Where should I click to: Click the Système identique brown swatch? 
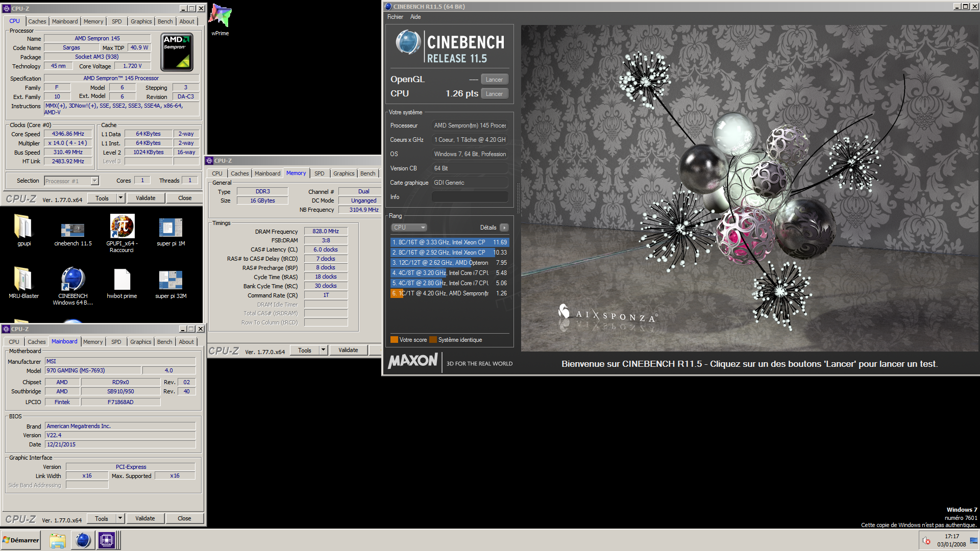click(x=433, y=340)
